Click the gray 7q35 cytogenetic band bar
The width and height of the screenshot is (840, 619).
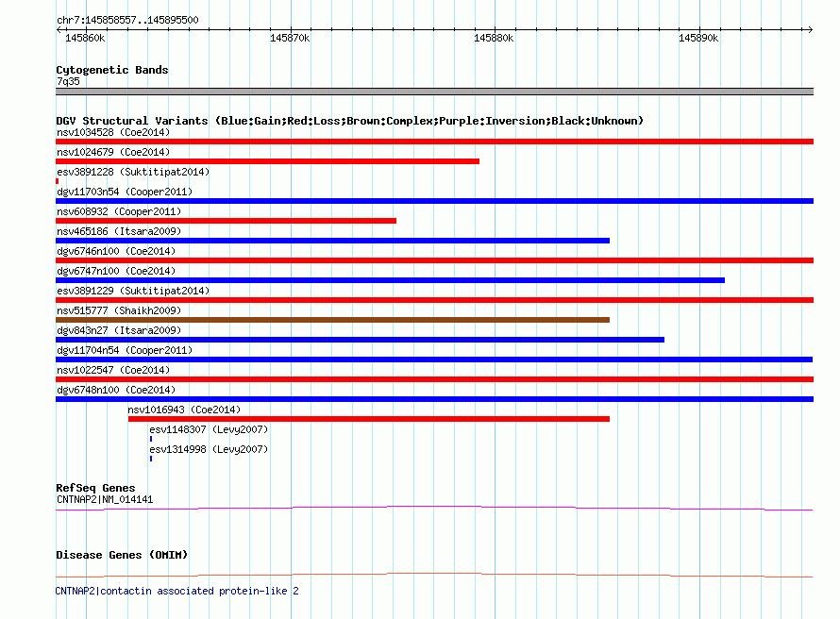coord(434,92)
